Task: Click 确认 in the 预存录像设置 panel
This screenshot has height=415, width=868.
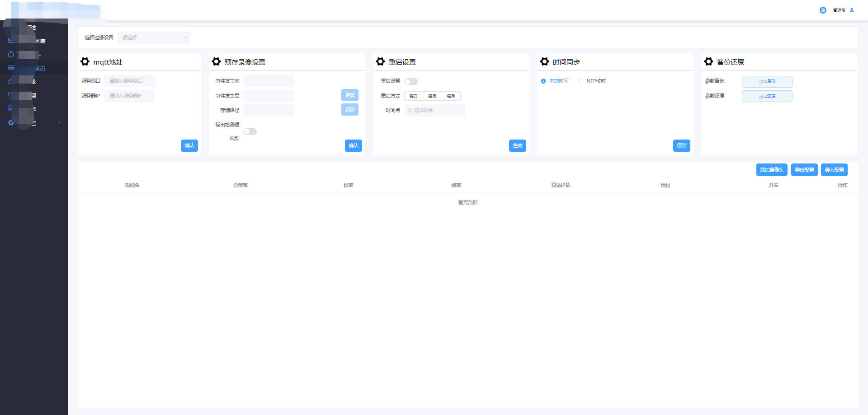Action: pos(354,145)
